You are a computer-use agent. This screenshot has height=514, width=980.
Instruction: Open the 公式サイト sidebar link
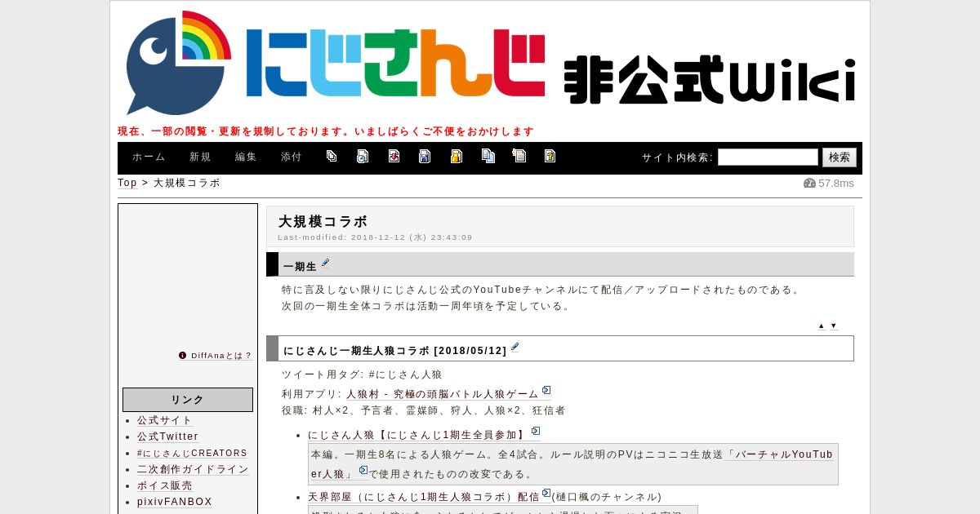click(165, 420)
